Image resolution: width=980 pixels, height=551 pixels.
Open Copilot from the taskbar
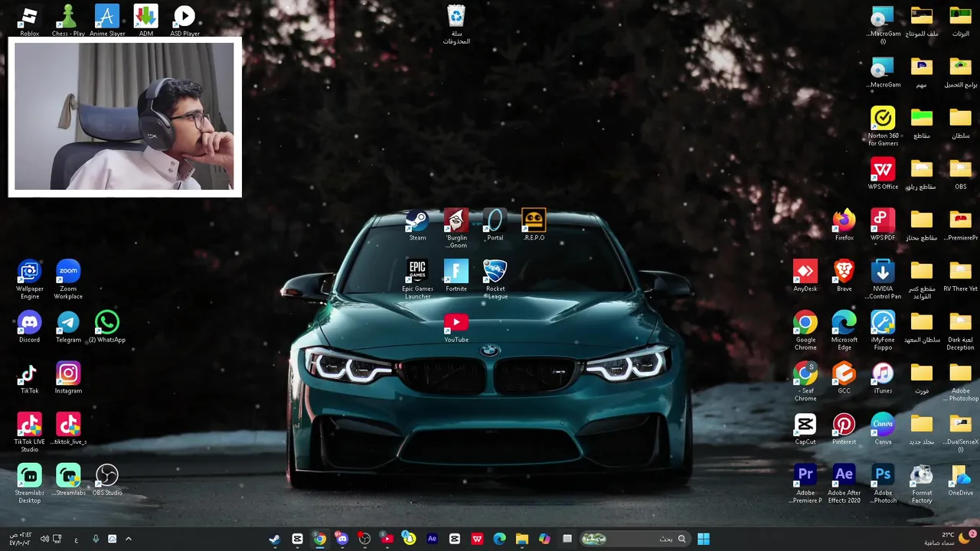544,539
